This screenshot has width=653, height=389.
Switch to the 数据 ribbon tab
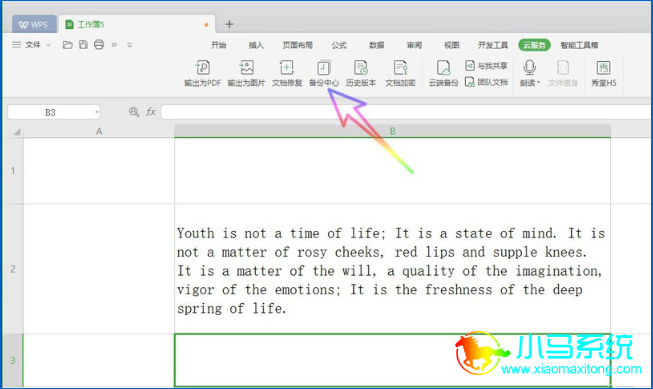376,45
